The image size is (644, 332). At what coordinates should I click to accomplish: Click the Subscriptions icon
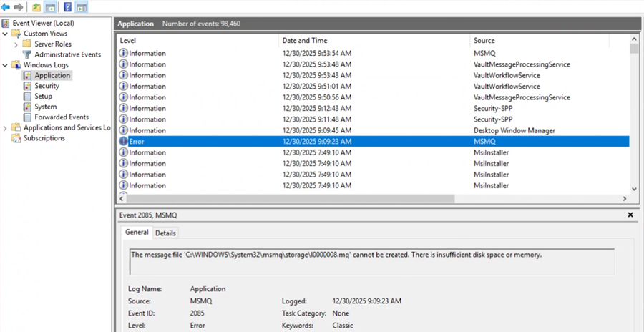pos(16,138)
